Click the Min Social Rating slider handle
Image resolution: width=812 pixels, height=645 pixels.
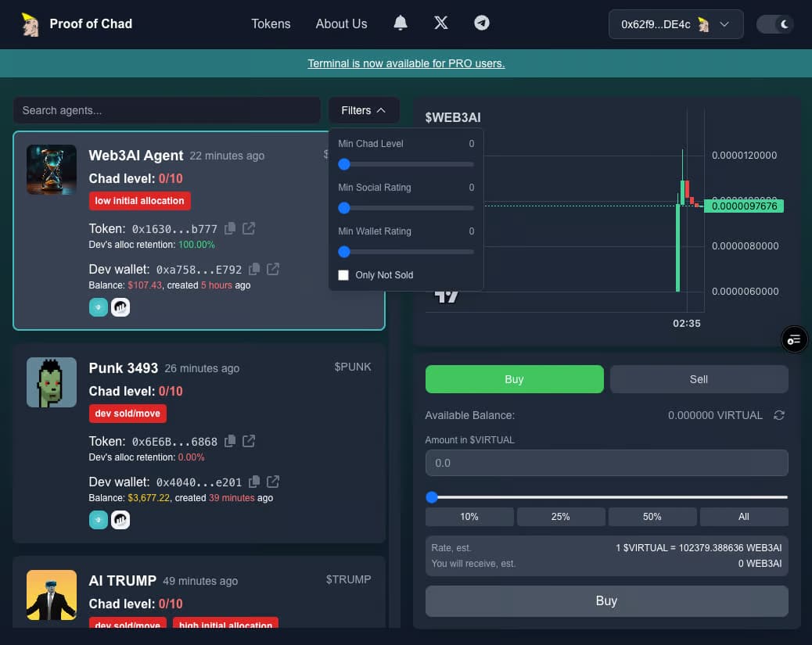pos(343,208)
